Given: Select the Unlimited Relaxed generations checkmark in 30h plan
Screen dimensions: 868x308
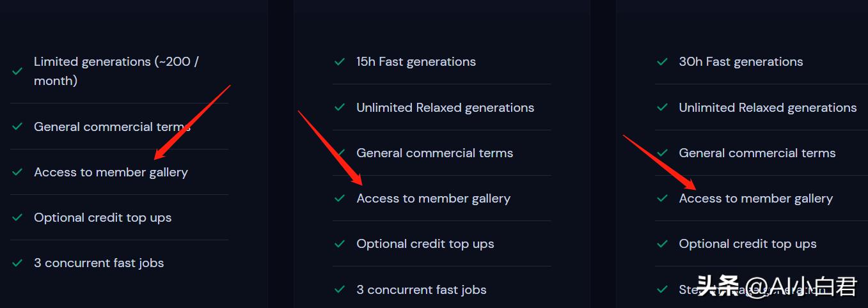Looking at the screenshot, I should point(663,107).
